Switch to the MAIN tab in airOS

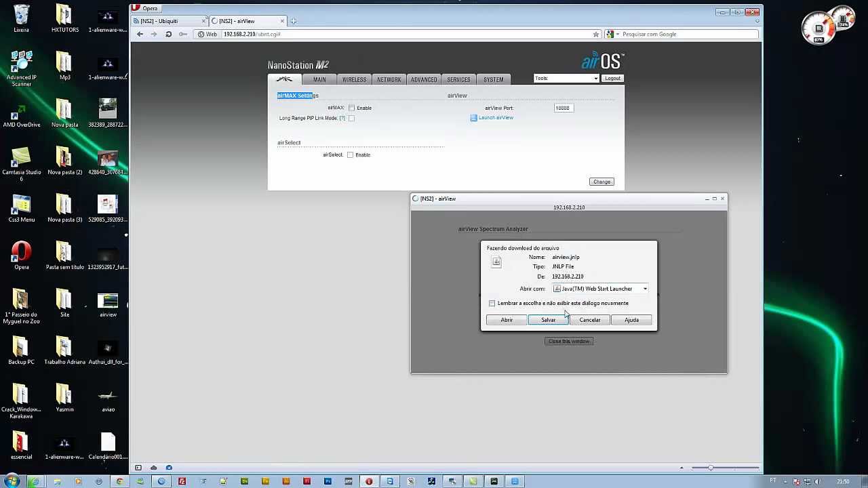[319, 79]
